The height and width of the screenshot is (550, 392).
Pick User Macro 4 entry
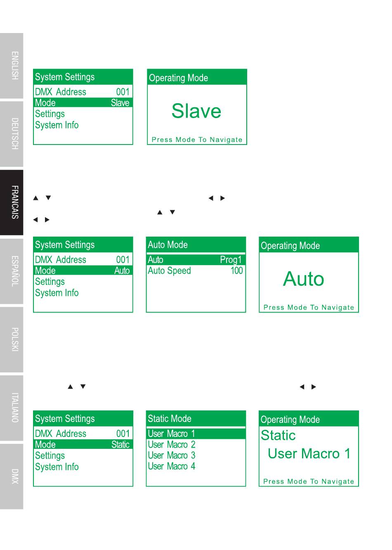(172, 466)
